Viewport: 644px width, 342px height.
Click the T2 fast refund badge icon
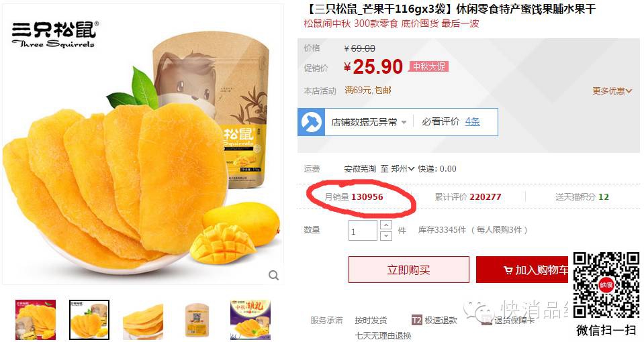tap(416, 321)
